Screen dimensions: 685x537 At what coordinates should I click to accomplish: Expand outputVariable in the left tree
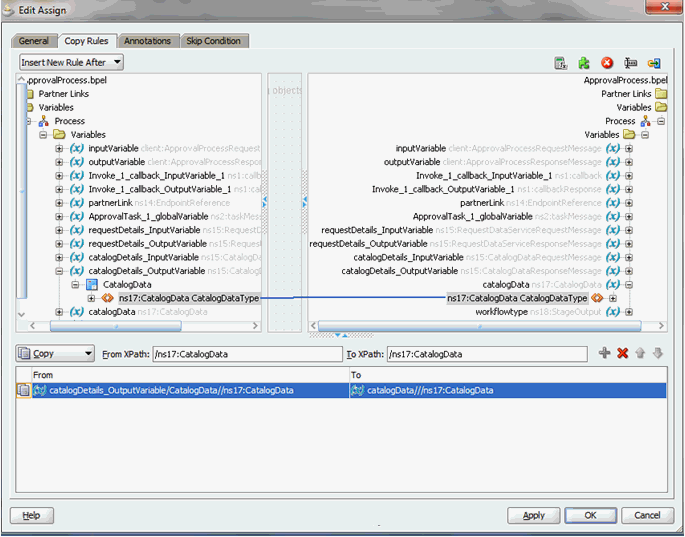pyautogui.click(x=59, y=162)
